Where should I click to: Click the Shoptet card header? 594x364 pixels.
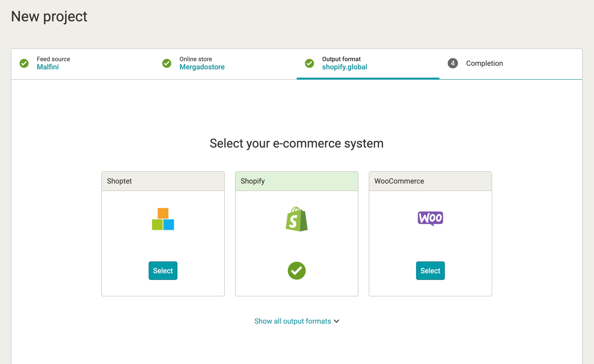point(163,181)
